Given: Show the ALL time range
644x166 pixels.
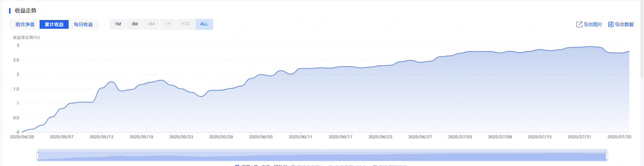Looking at the screenshot, I should [204, 24].
